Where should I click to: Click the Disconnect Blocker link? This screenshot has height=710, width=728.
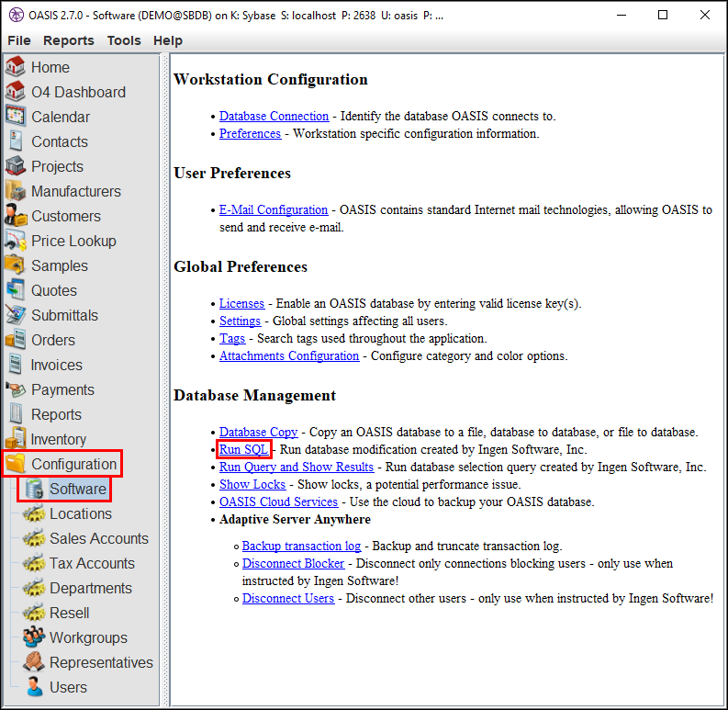[293, 563]
